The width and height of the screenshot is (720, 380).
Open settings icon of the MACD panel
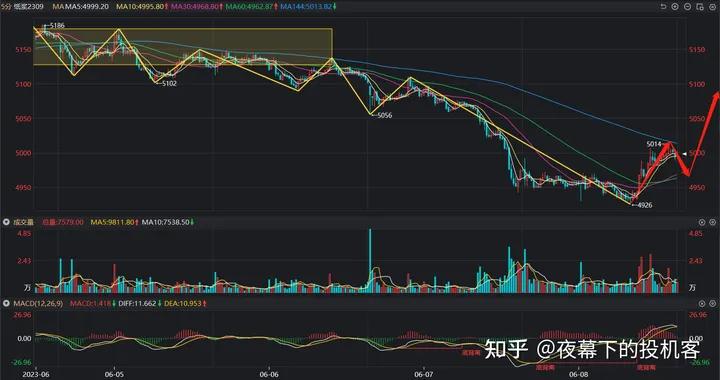(x=702, y=304)
